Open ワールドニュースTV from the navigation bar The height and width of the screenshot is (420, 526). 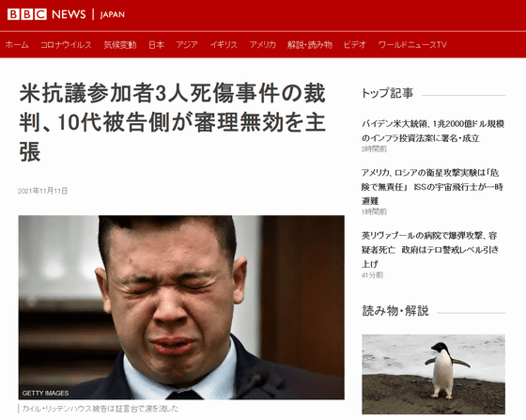tap(412, 44)
